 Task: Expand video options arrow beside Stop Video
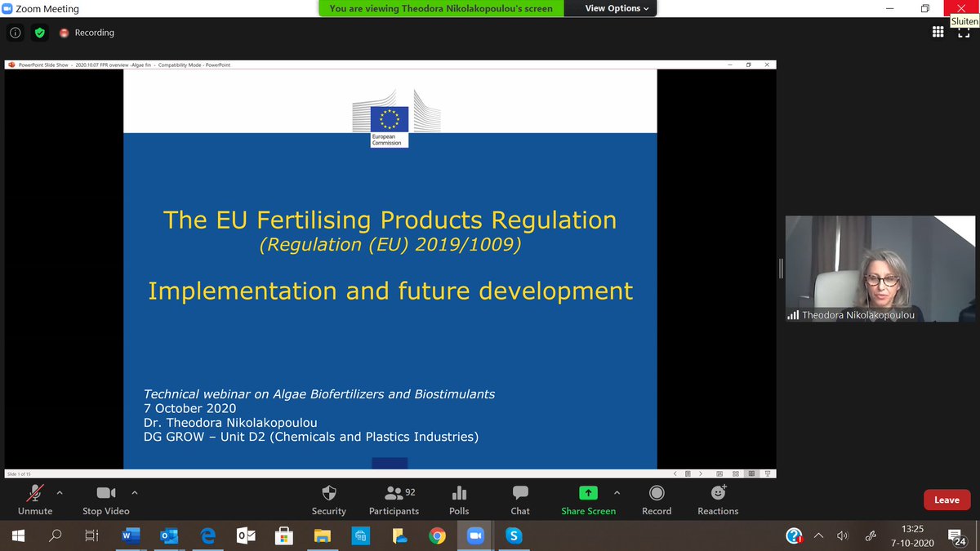135,493
